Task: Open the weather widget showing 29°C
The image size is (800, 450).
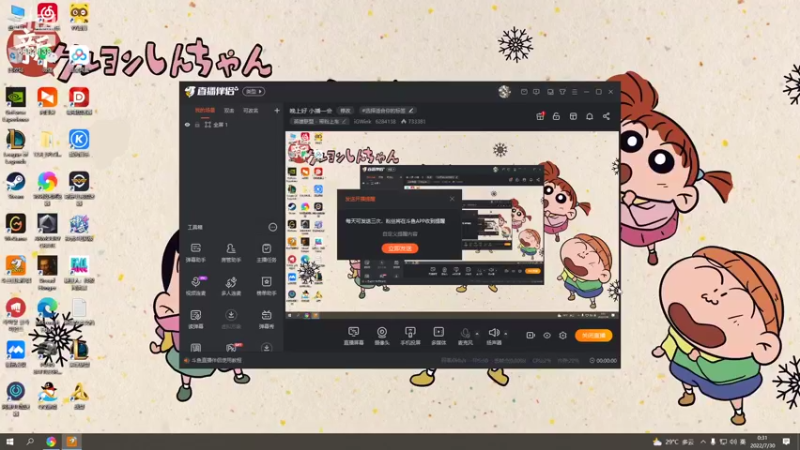Action: click(673, 442)
